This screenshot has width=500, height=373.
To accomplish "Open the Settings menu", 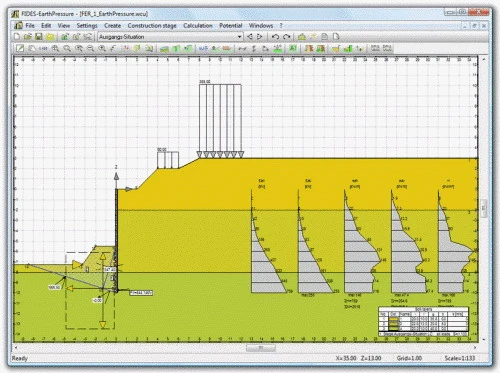I will point(87,25).
